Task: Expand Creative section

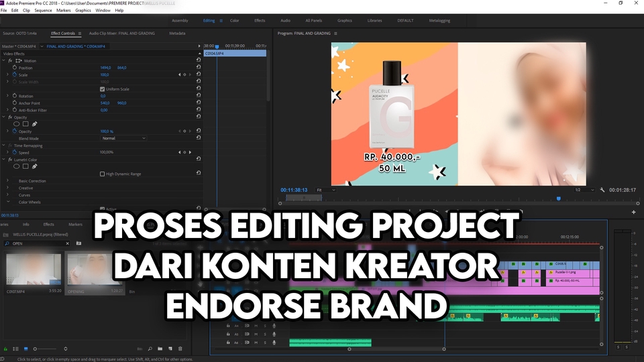Action: (7, 188)
